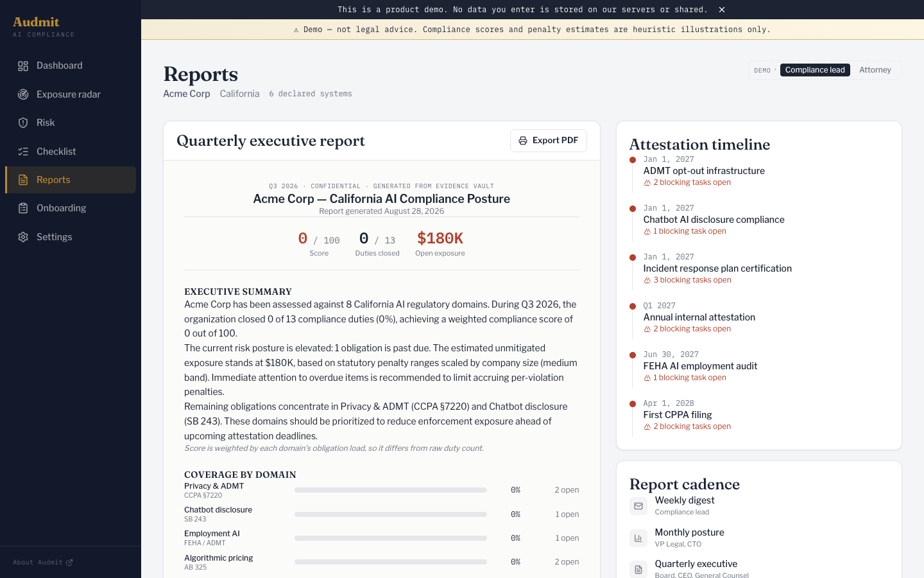Switch demo role to Attorney
The width and height of the screenshot is (924, 578).
(x=875, y=70)
